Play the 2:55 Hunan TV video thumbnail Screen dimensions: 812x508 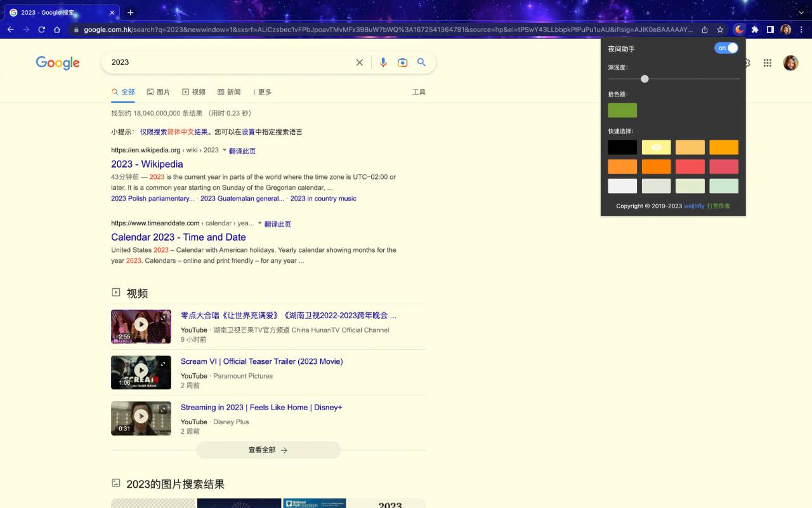point(141,326)
